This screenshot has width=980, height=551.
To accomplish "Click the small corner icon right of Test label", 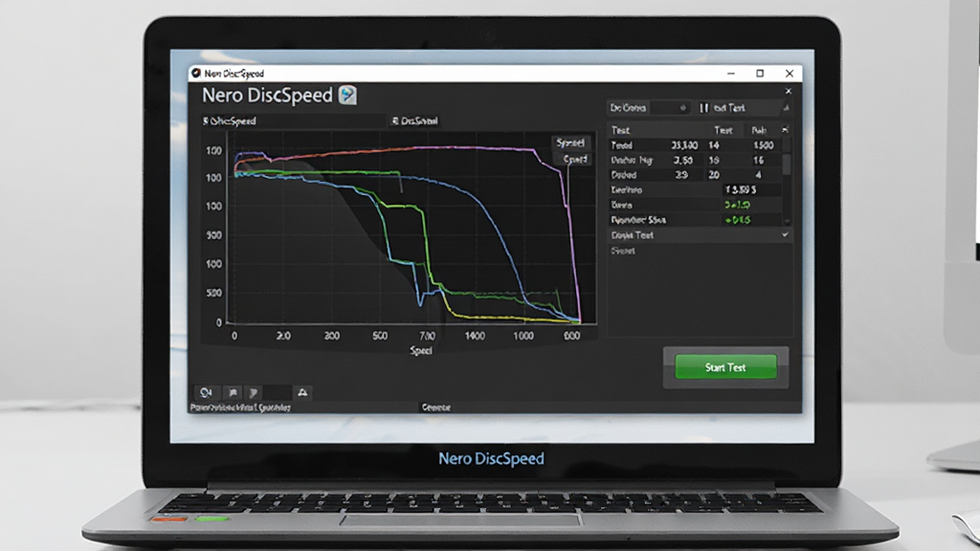I will click(786, 108).
